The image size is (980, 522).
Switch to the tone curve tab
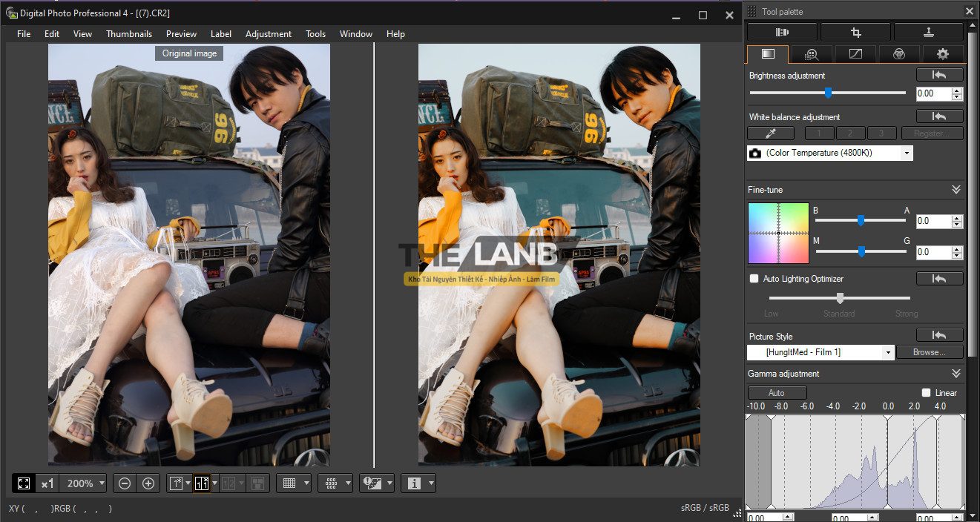(x=855, y=53)
